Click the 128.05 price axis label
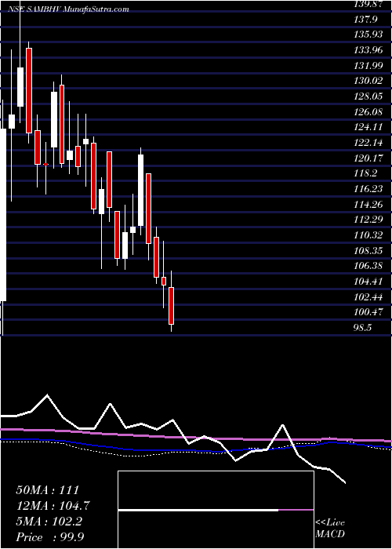Viewport: 392px width, 549px height. [368, 96]
